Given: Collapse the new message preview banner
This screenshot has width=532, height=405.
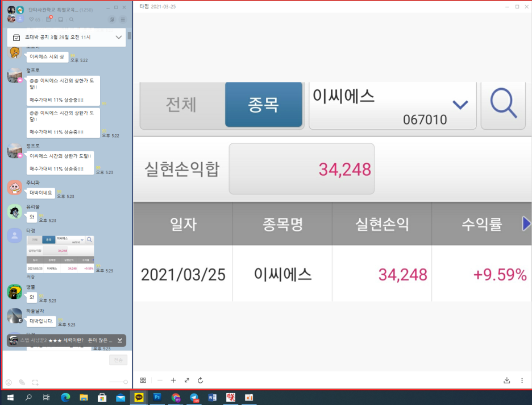Looking at the screenshot, I should [x=120, y=340].
